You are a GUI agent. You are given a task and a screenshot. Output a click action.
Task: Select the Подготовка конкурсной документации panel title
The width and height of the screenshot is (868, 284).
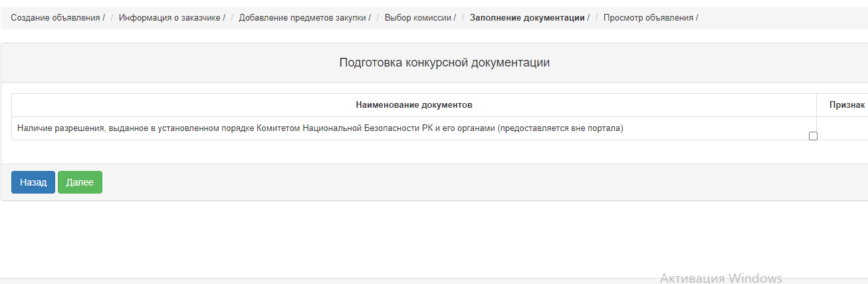[x=445, y=63]
